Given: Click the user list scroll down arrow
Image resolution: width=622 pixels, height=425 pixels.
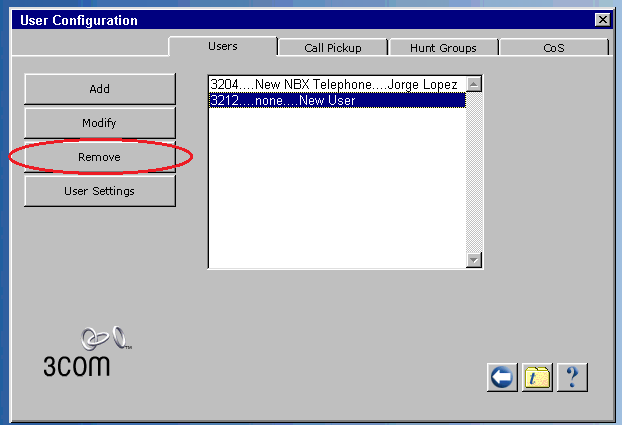Looking at the screenshot, I should [475, 260].
